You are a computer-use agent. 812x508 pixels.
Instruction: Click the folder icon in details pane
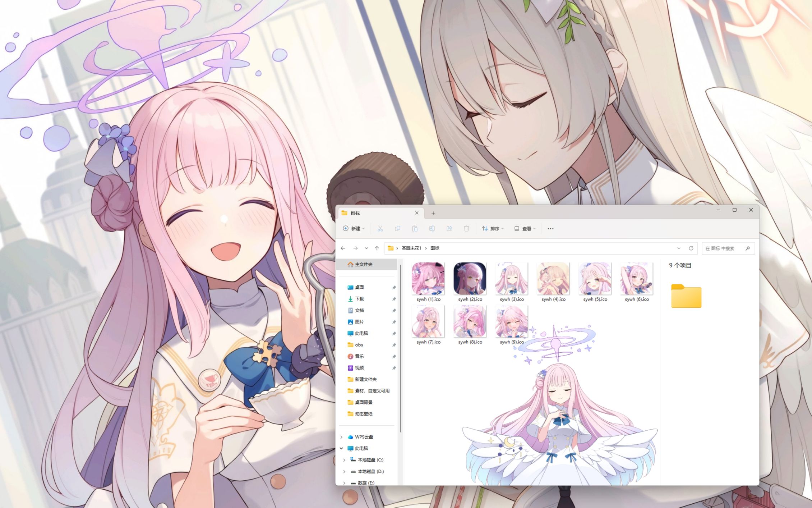[x=686, y=296]
